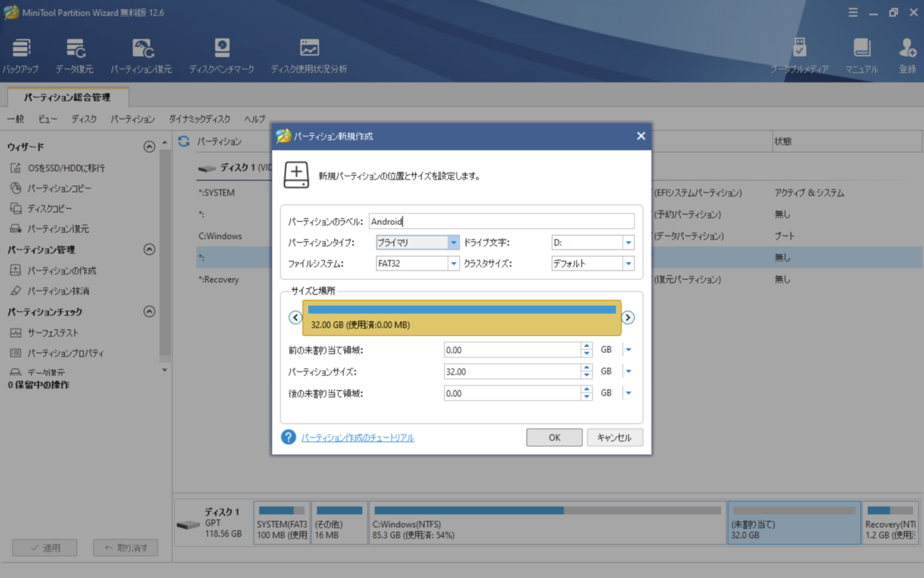This screenshot has width=924, height=578.
Task: Start Disk Benchmark (ディスクベンチマーク)
Action: (222, 55)
